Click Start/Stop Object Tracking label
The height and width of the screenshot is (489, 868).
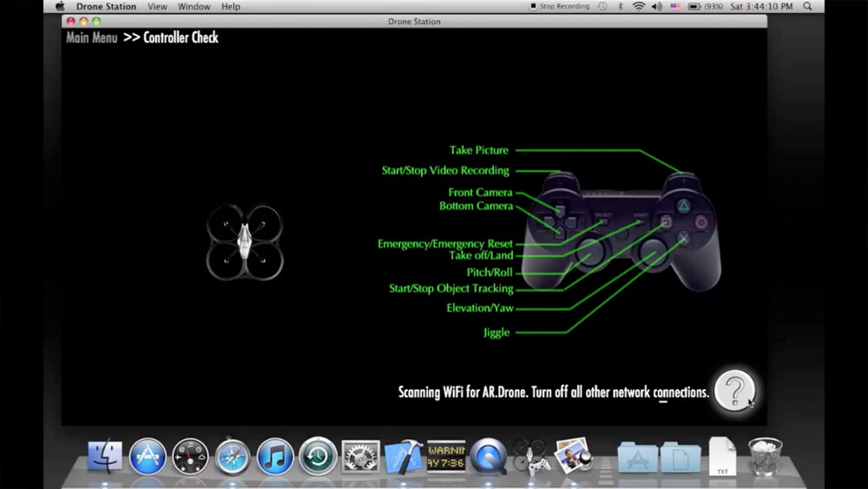(x=451, y=288)
